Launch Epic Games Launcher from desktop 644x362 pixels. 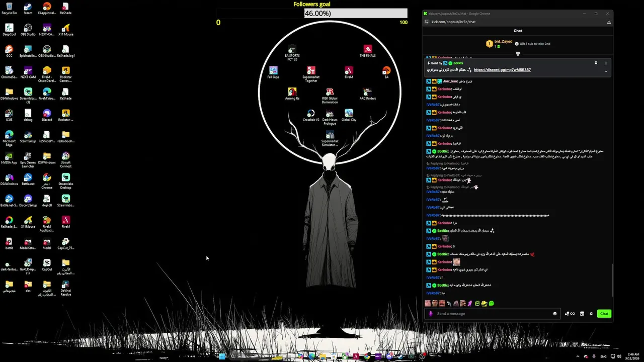(x=28, y=160)
